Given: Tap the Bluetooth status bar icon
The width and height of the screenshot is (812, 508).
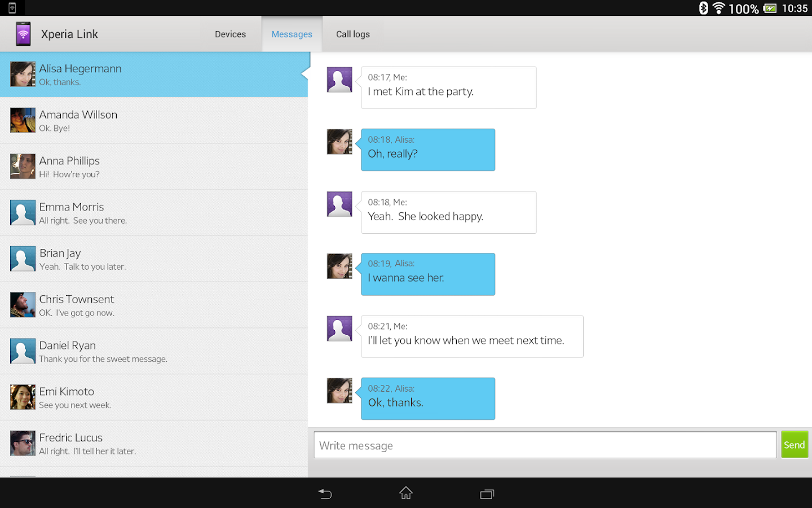Looking at the screenshot, I should [x=703, y=8].
